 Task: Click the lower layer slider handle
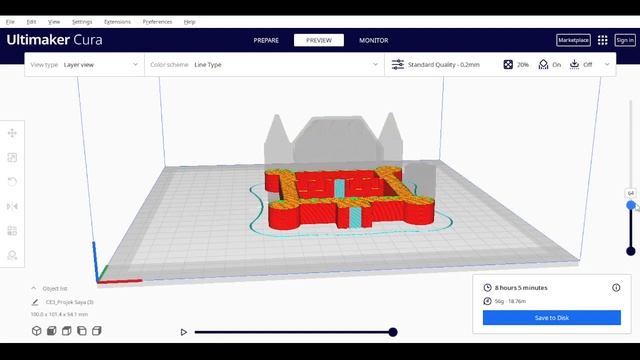[631, 251]
